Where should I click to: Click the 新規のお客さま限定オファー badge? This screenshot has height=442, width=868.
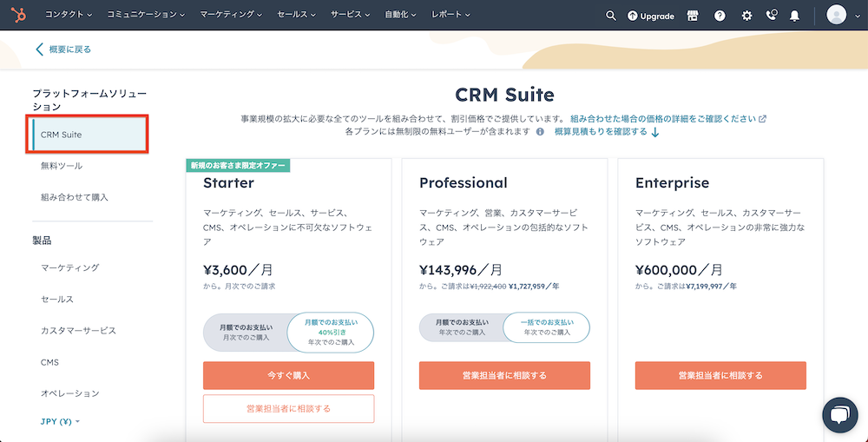tap(238, 165)
